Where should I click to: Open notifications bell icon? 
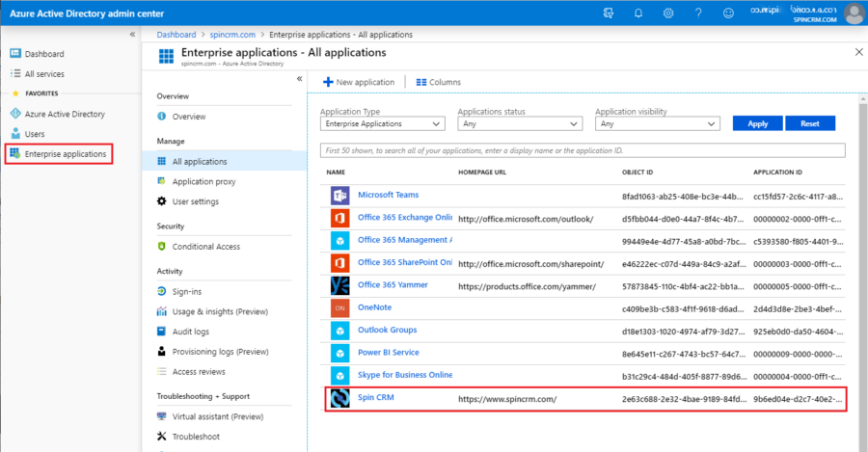point(638,13)
